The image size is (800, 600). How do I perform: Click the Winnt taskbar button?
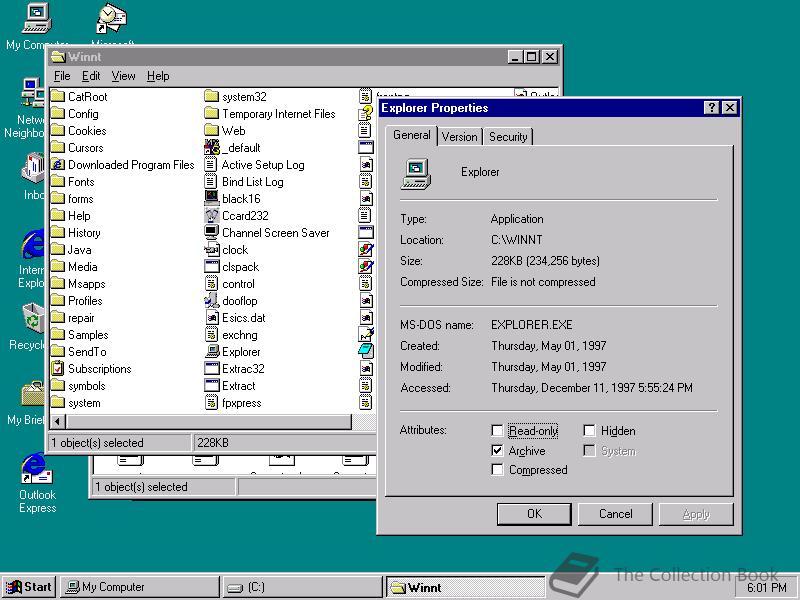tap(465, 587)
